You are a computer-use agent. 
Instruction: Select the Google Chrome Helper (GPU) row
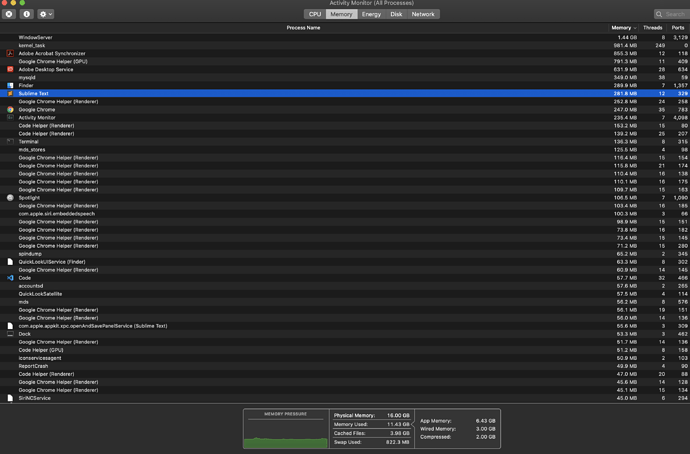coord(345,62)
